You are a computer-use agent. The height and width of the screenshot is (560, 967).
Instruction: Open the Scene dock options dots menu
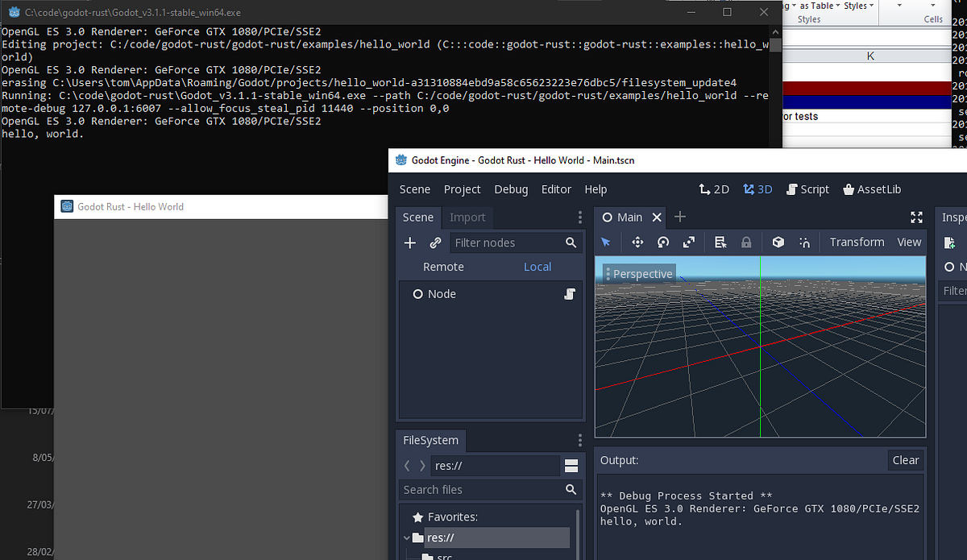pyautogui.click(x=580, y=218)
